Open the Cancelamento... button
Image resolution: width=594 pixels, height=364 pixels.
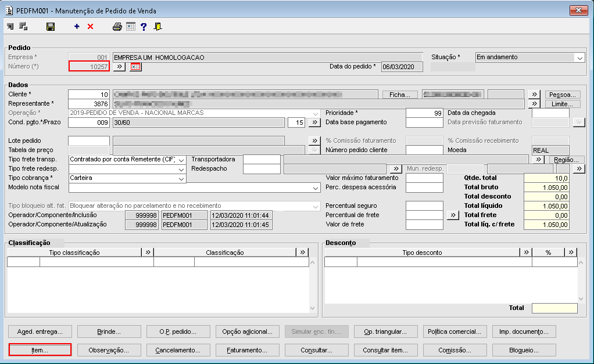coord(178,350)
